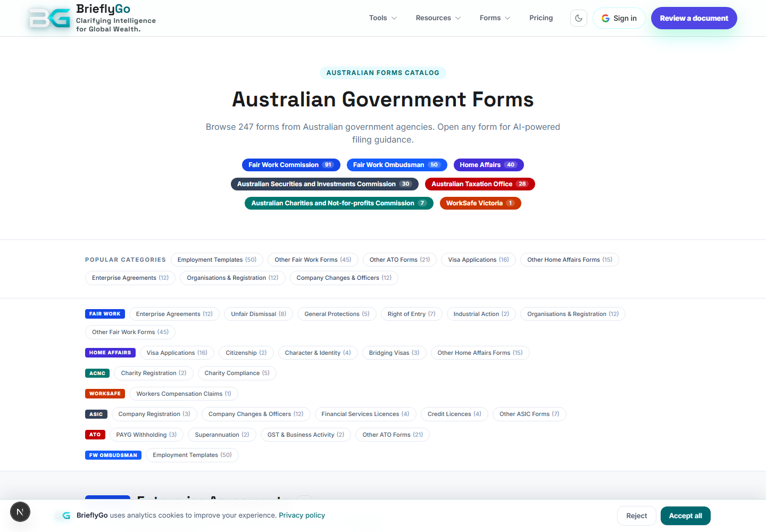Click the WORKSAFE badge
This screenshot has width=766, height=532.
[x=105, y=394]
